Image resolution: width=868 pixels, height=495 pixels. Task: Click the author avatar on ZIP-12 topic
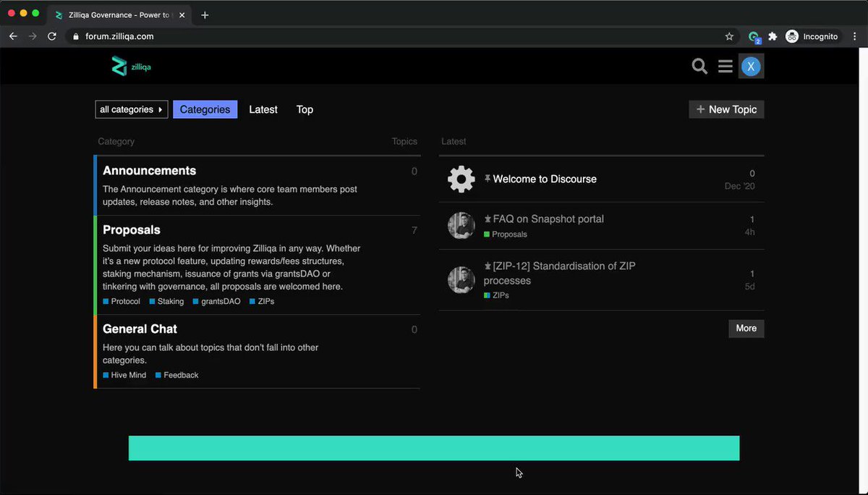(x=461, y=280)
